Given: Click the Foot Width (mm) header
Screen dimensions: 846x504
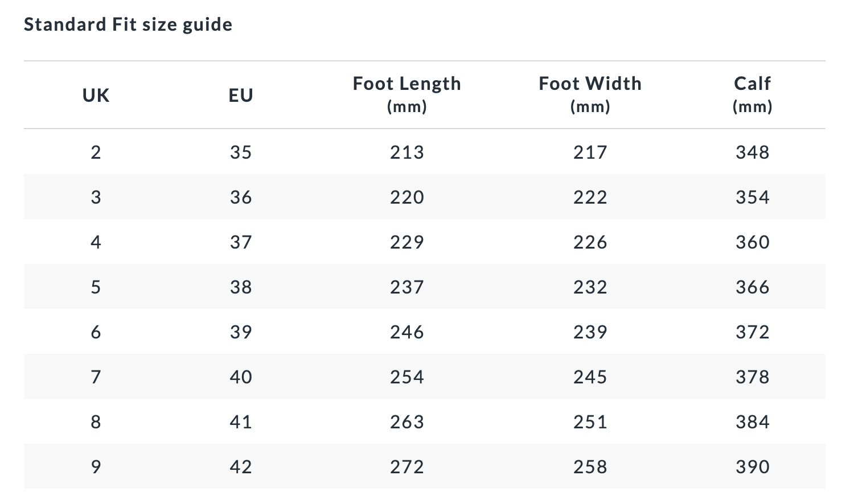Looking at the screenshot, I should [590, 94].
